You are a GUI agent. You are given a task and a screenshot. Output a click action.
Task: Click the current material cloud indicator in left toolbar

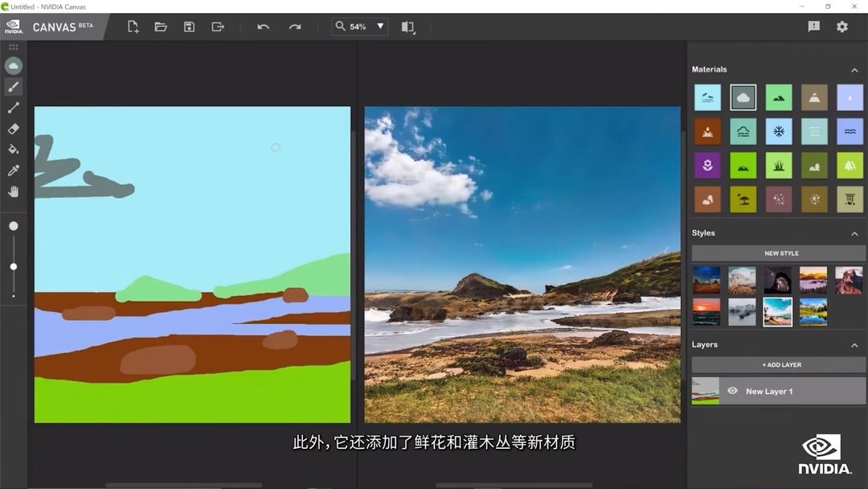click(x=14, y=66)
